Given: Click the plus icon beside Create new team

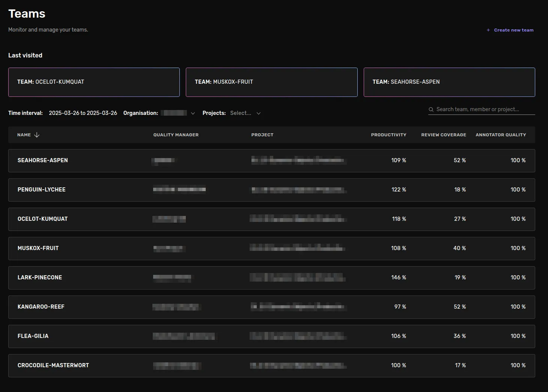Looking at the screenshot, I should [488, 30].
